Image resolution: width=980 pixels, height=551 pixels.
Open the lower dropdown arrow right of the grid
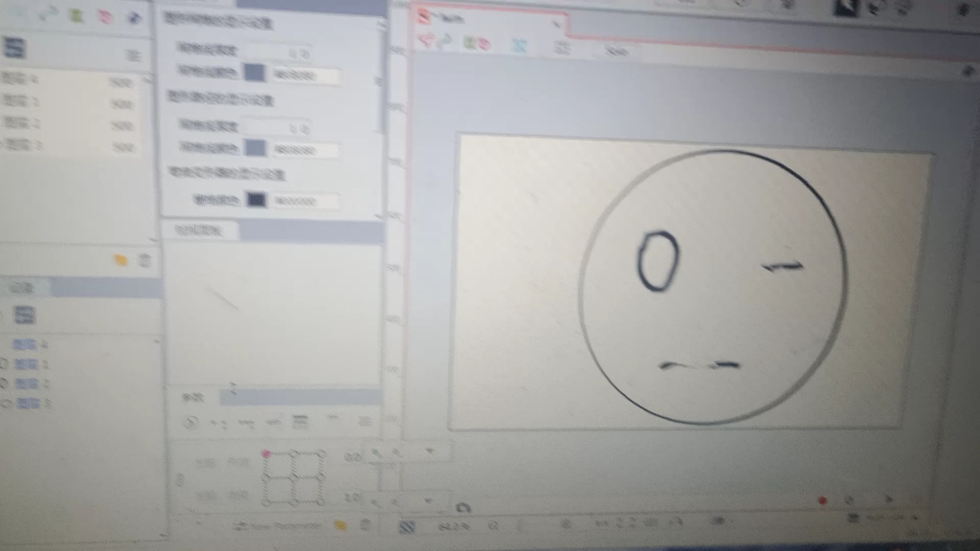pyautogui.click(x=428, y=500)
